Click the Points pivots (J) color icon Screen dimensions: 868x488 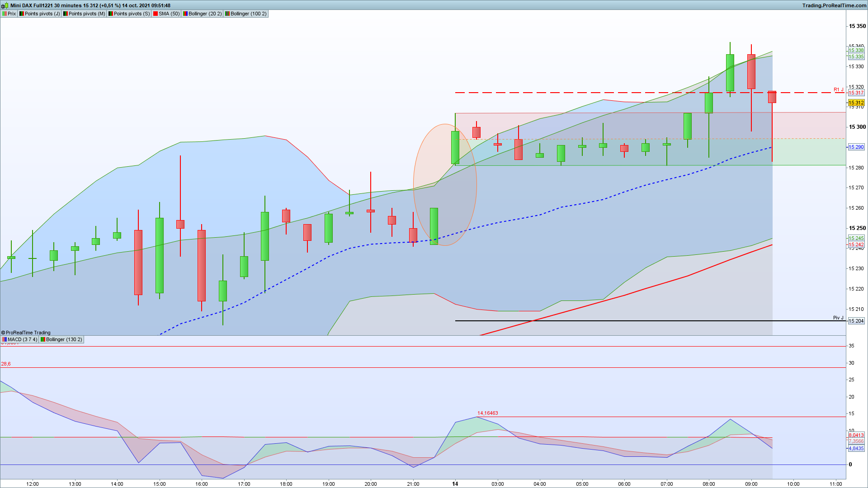coord(21,14)
